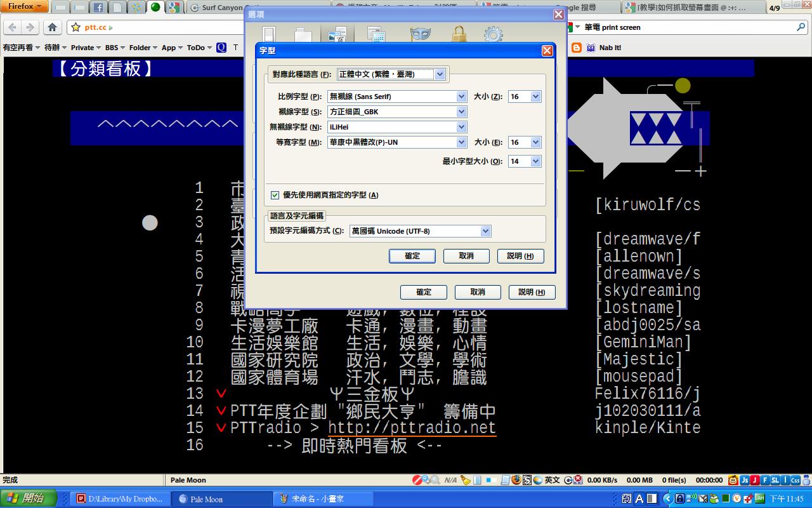812x508 pixels.
Task: Open the minimum font size dropdown showing 14
Action: (x=525, y=161)
